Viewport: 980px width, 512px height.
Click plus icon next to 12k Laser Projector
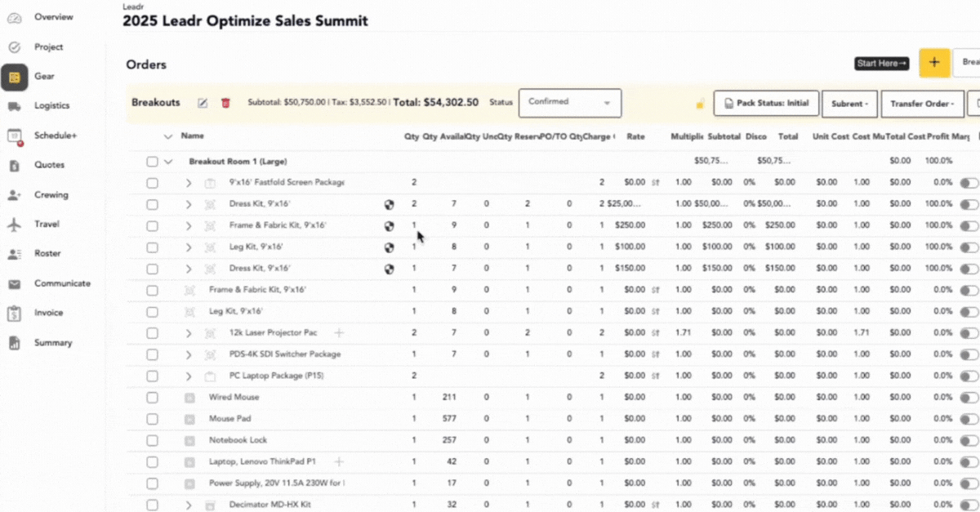339,333
